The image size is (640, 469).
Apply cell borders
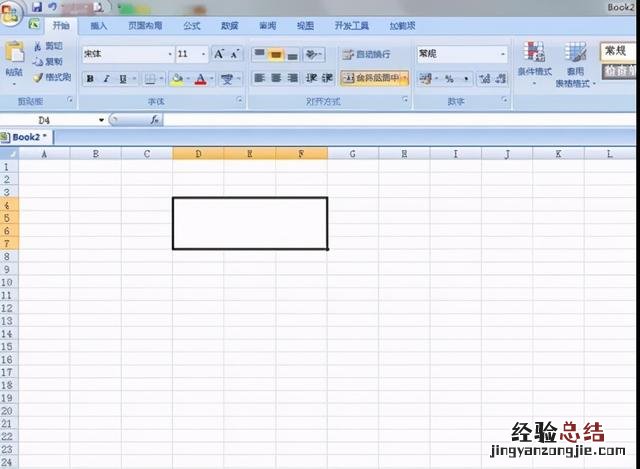pyautogui.click(x=150, y=79)
